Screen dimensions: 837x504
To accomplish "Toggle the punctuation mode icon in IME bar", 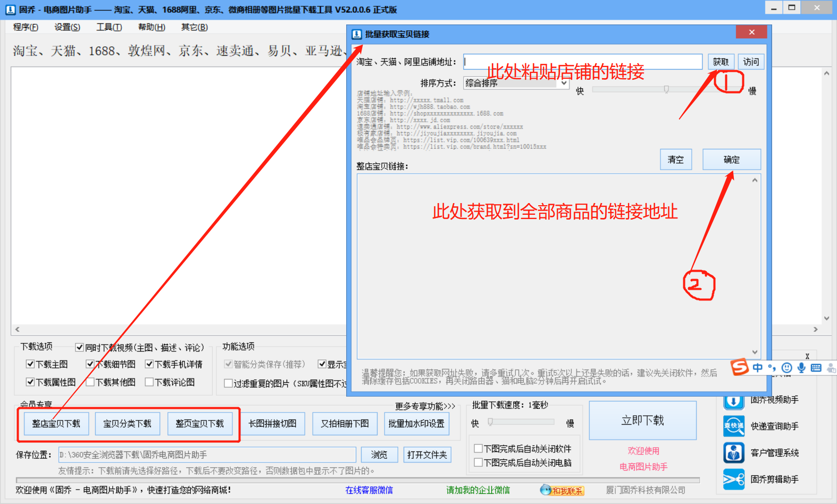I will coord(772,368).
